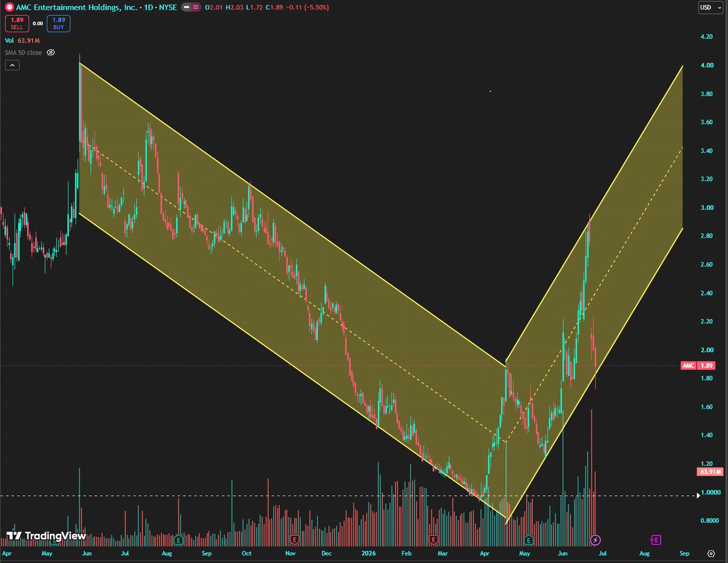Click the purple lightning event marker
This screenshot has height=563, width=728.
coord(596,539)
